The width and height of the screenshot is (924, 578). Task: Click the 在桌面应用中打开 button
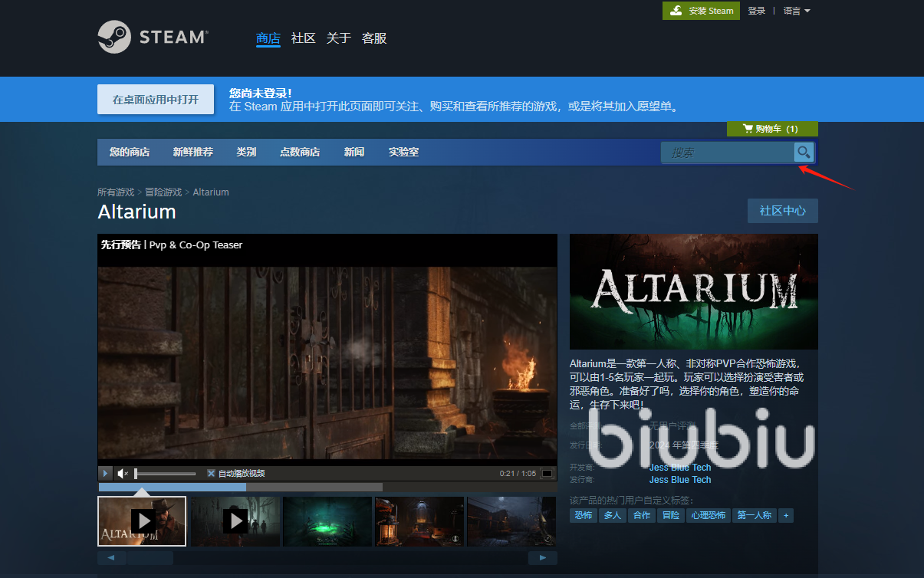[156, 100]
